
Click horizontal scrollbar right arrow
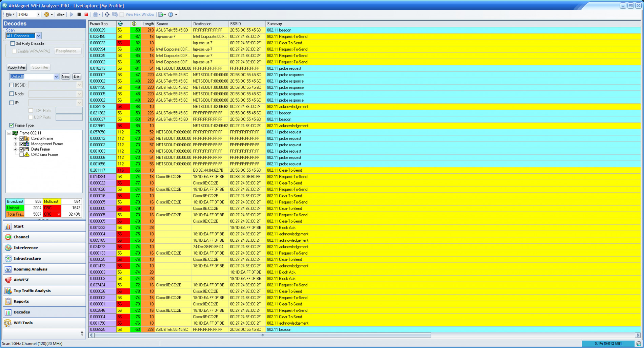pos(638,335)
